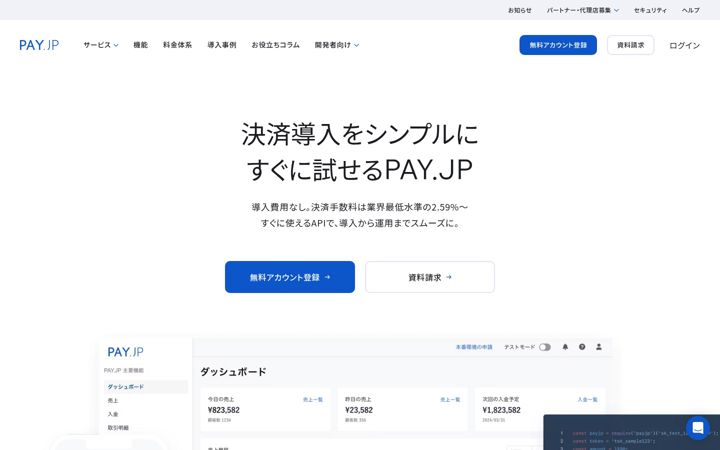
Task: Click the ログイン link
Action: point(685,45)
